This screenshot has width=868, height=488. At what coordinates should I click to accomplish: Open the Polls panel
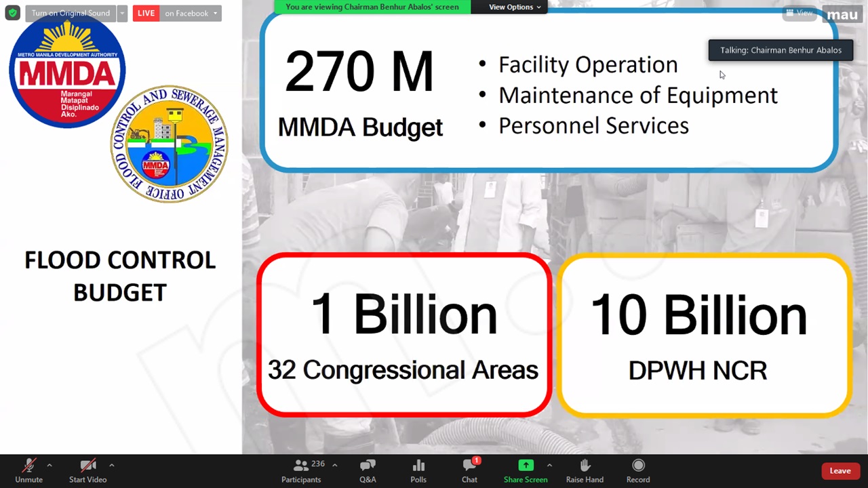click(x=418, y=470)
